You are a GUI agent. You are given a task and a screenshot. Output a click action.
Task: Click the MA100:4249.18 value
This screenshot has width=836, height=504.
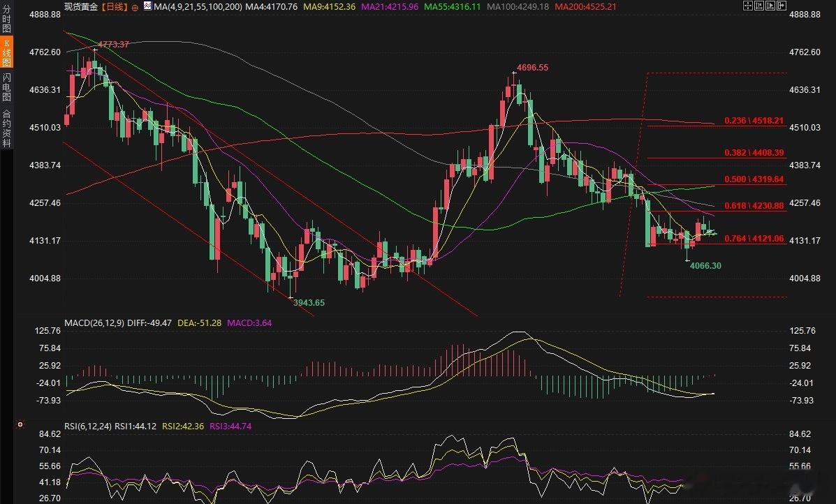point(518,7)
